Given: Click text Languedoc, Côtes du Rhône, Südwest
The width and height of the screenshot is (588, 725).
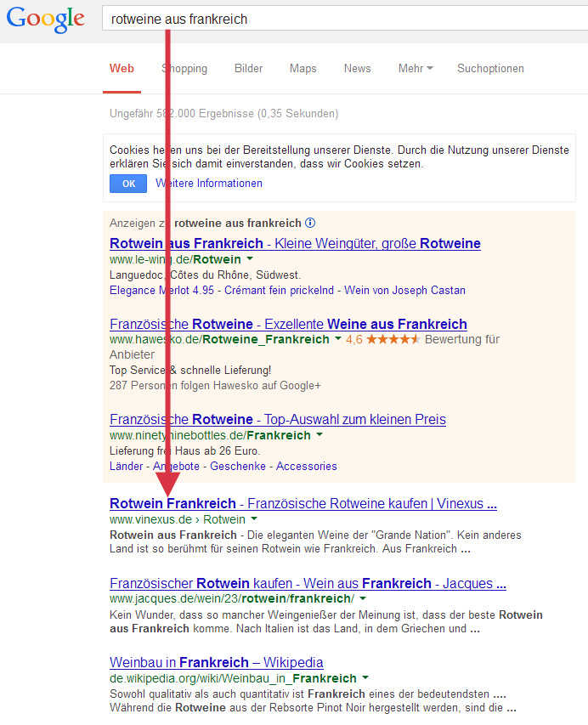Looking at the screenshot, I should 206,275.
